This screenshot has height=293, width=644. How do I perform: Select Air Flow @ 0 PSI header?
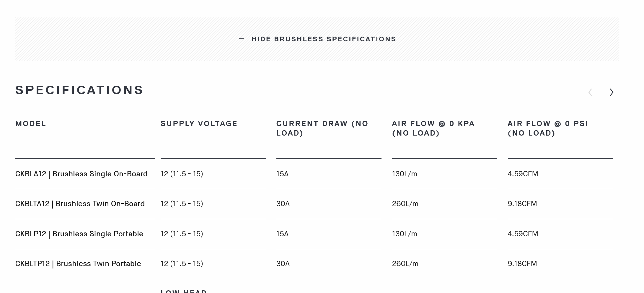548,128
